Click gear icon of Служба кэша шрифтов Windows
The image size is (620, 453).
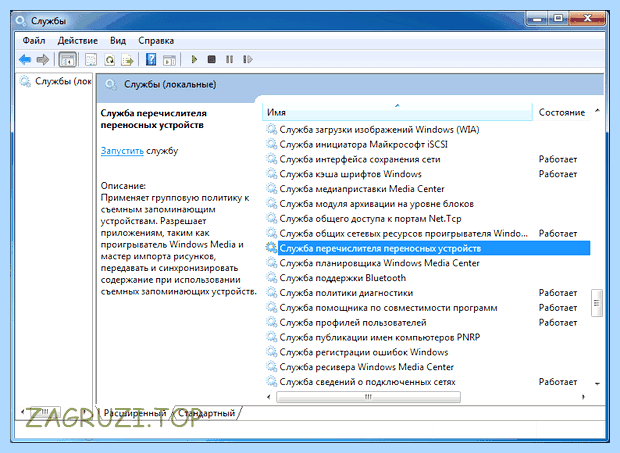[271, 174]
